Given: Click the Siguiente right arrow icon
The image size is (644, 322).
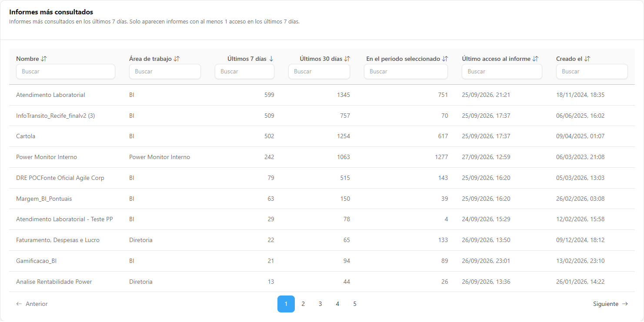Looking at the screenshot, I should (x=625, y=304).
